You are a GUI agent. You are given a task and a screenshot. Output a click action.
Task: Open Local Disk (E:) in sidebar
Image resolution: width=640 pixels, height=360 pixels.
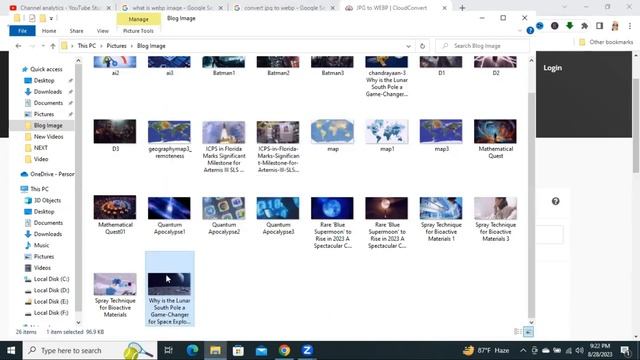pyautogui.click(x=51, y=302)
